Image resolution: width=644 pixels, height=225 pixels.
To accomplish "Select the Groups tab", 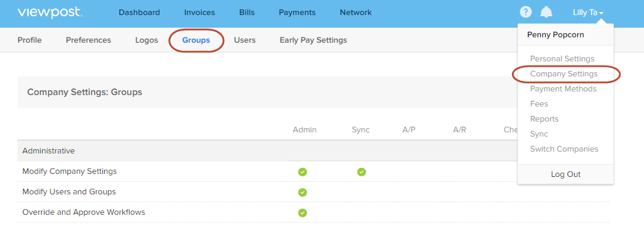I will [x=196, y=40].
